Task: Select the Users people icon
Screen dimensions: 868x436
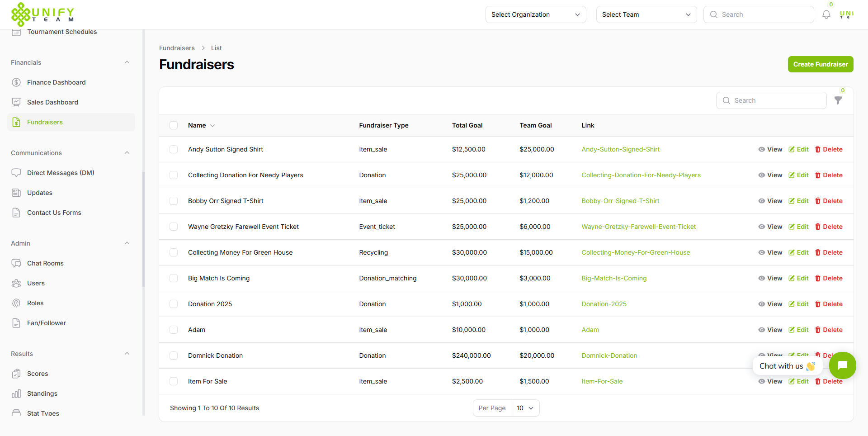Action: tap(16, 283)
